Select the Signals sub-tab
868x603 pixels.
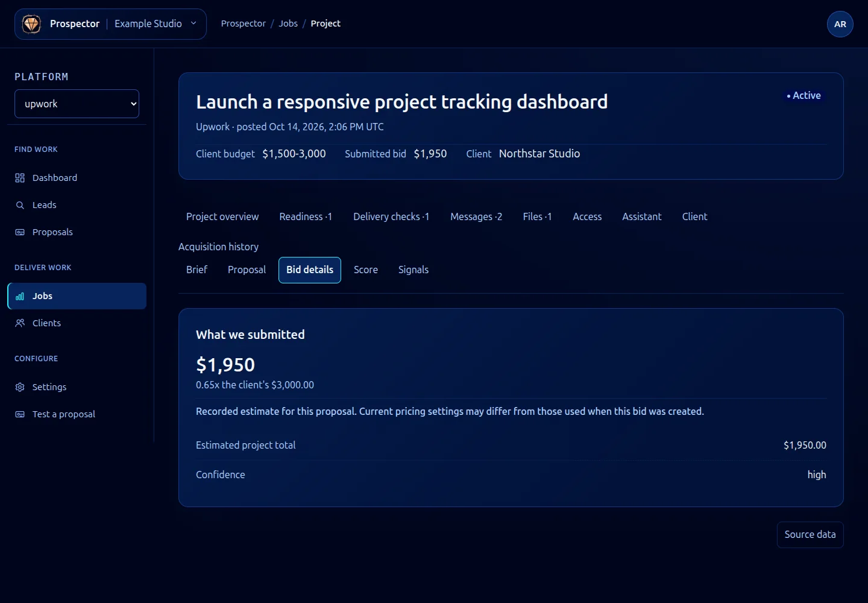pos(414,270)
